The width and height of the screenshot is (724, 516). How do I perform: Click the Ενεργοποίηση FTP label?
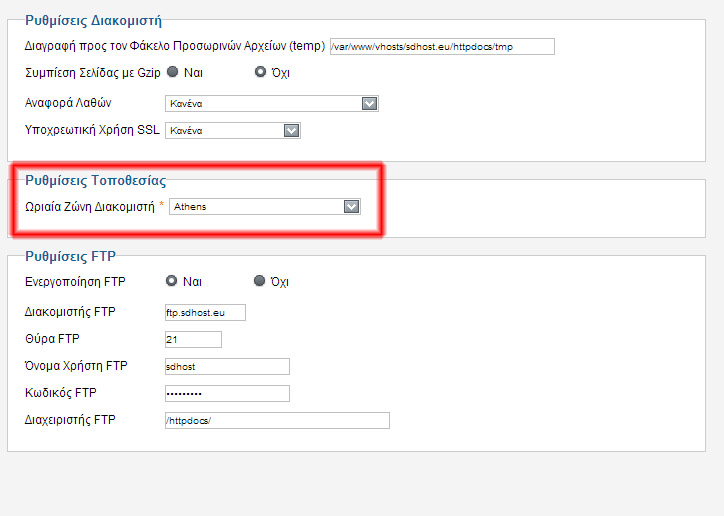pos(75,282)
